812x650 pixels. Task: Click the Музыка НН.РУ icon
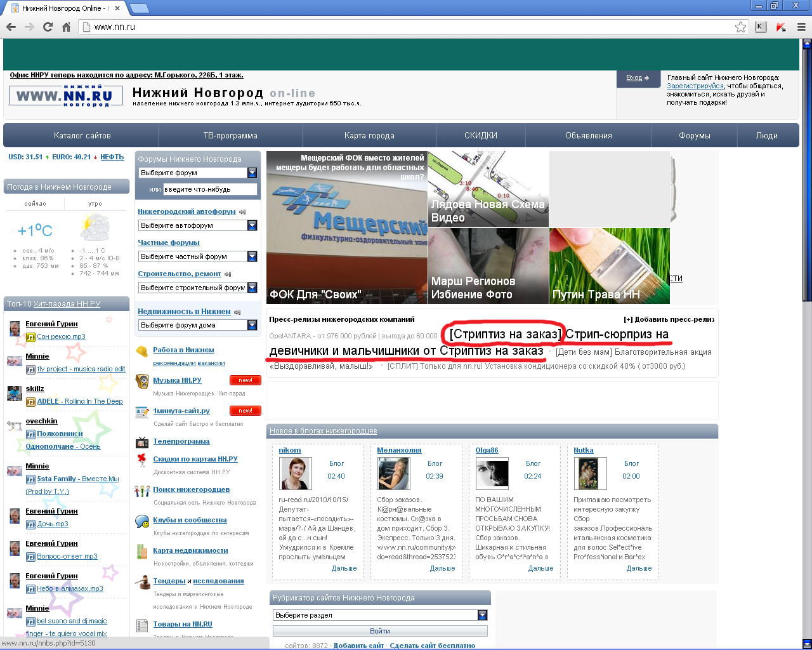pyautogui.click(x=142, y=381)
